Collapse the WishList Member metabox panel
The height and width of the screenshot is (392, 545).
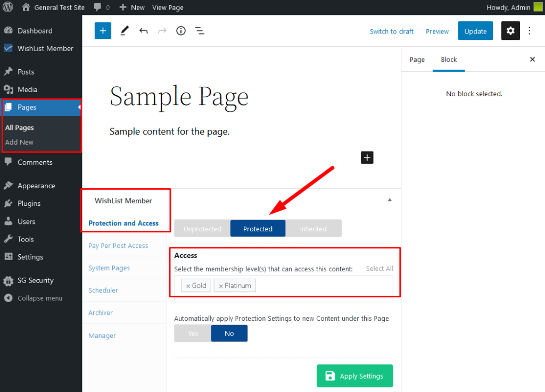pos(390,200)
